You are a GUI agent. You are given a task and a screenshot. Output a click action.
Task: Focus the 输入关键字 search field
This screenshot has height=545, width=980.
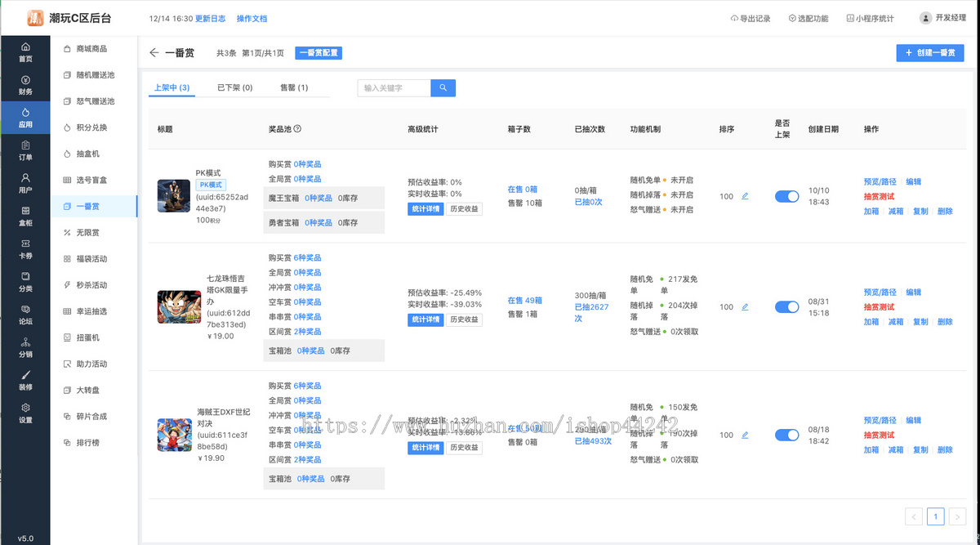point(394,87)
